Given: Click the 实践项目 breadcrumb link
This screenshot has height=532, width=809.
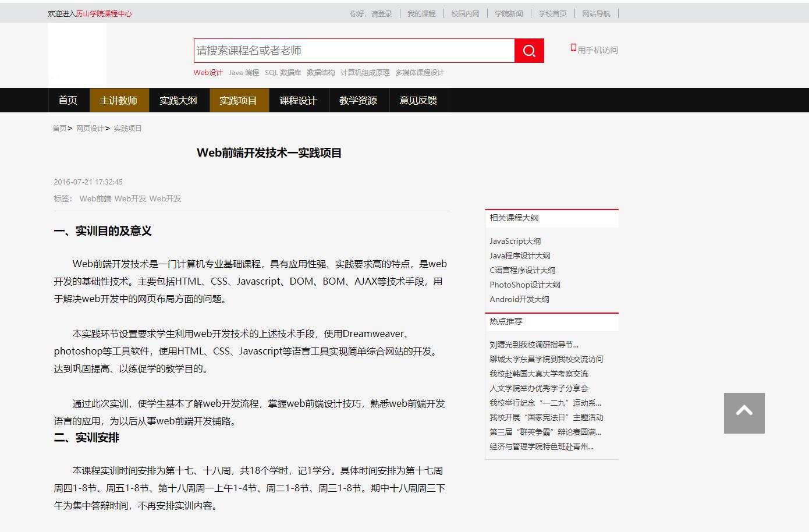Looking at the screenshot, I should pyautogui.click(x=127, y=128).
